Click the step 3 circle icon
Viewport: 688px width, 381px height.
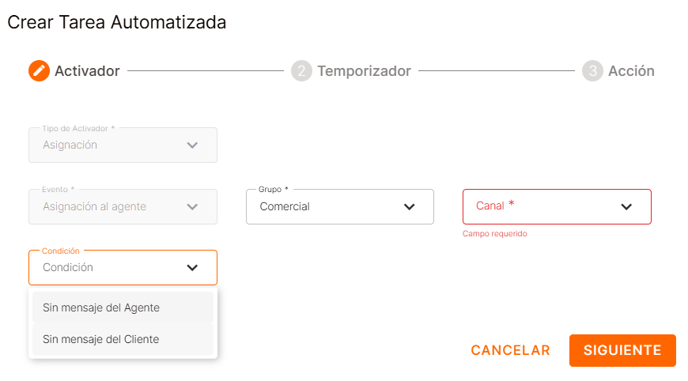tap(592, 71)
